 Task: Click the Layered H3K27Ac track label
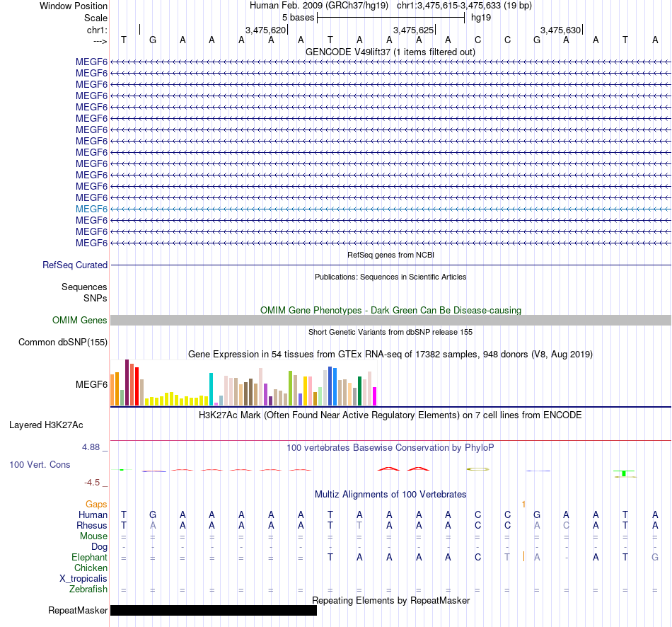[46, 425]
